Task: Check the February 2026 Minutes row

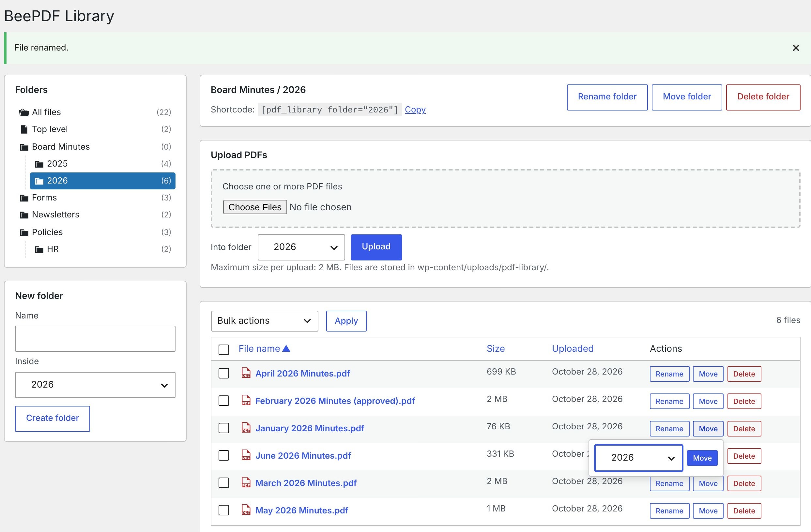Action: 223,401
